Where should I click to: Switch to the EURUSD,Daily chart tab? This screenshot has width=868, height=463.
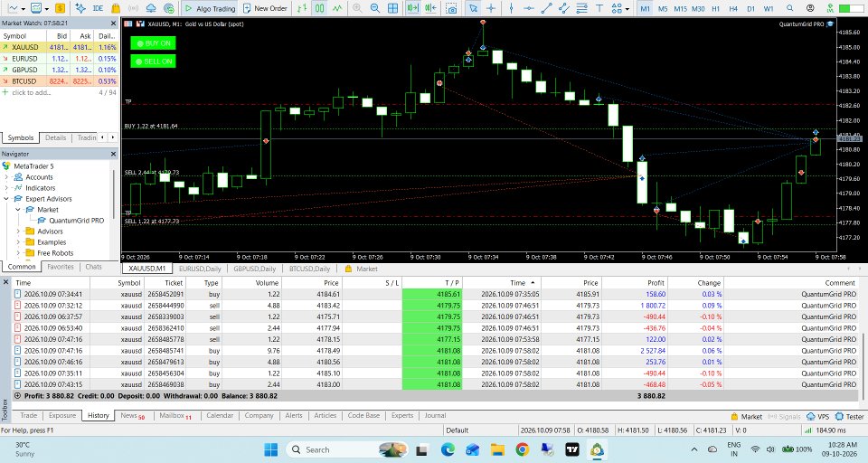pyautogui.click(x=200, y=269)
